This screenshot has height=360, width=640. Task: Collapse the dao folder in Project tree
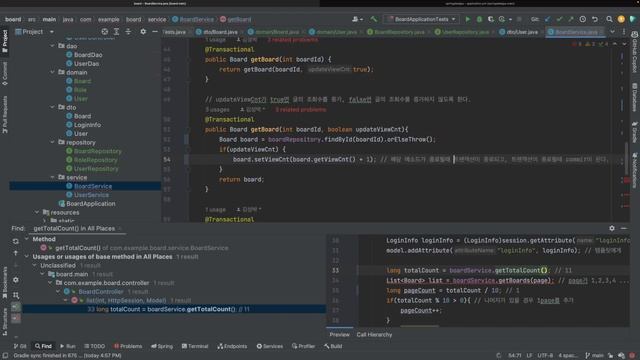[x=53, y=46]
